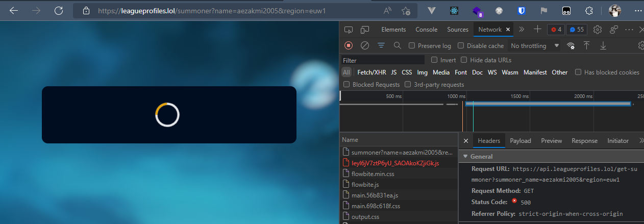This screenshot has width=644, height=224.
Task: Open network search magnifier
Action: 397,45
